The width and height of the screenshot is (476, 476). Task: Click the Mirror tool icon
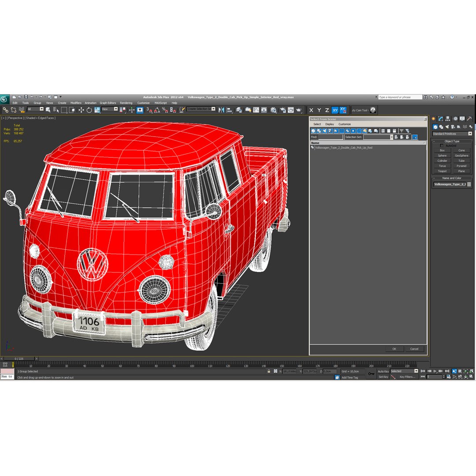click(x=221, y=110)
